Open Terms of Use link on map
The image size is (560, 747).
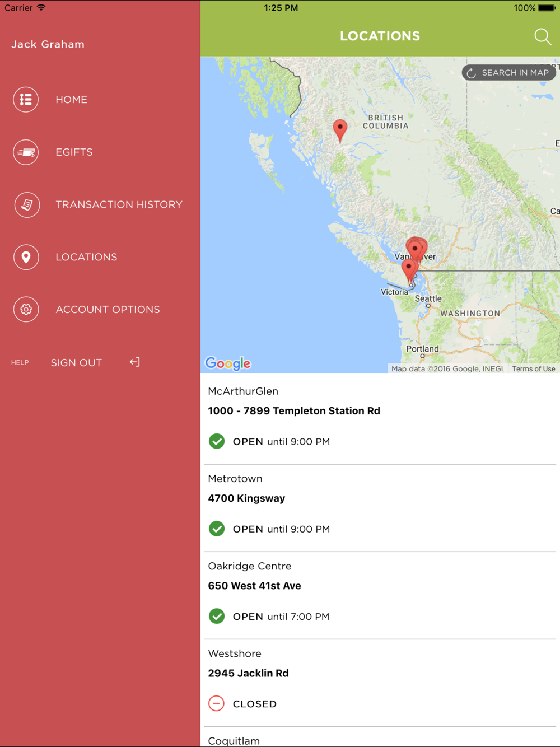pyautogui.click(x=534, y=368)
